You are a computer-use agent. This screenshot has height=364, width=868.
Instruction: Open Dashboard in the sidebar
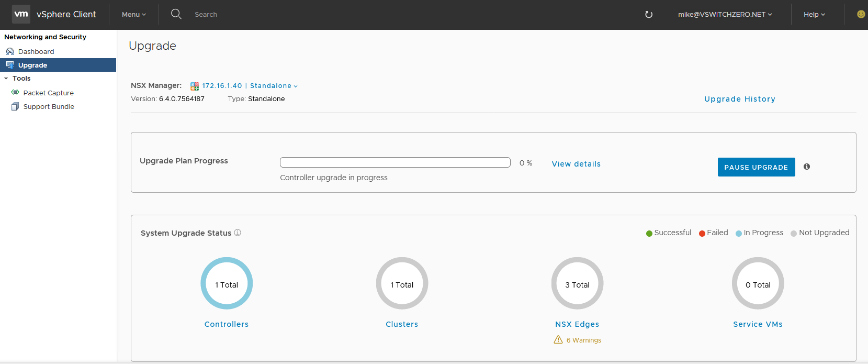pyautogui.click(x=36, y=51)
